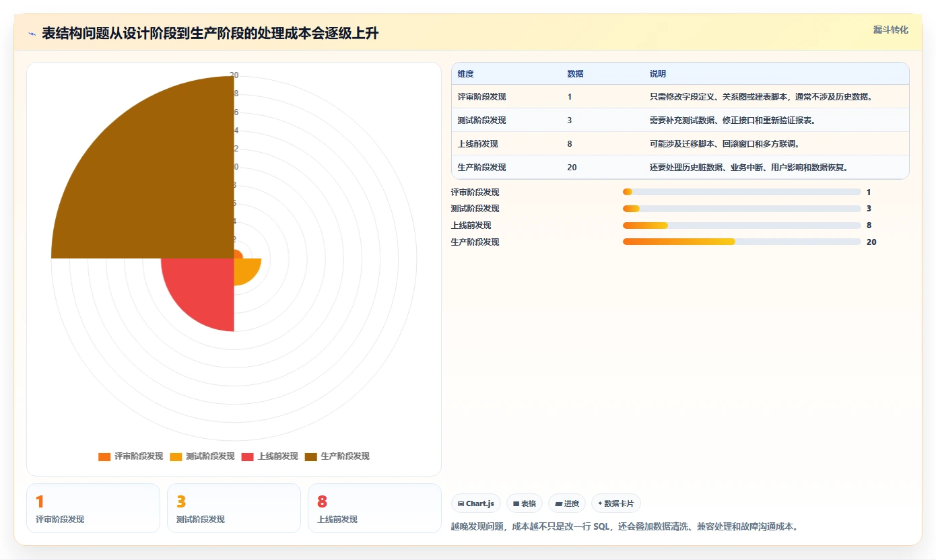Click the 进度 tag chip

pyautogui.click(x=567, y=503)
